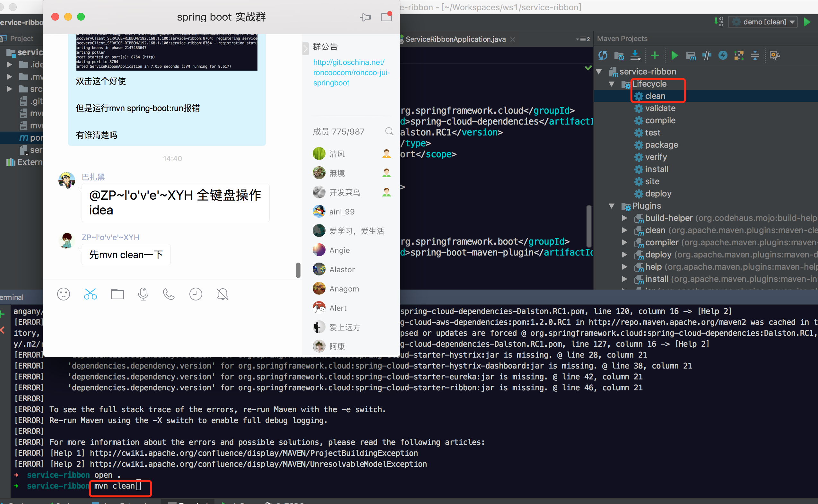The image size is (818, 504).
Task: Select the clean lifecycle goal
Action: (655, 96)
